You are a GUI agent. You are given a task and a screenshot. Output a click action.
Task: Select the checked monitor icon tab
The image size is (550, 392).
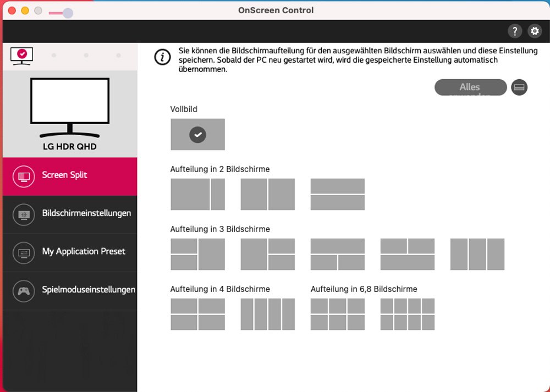pos(21,55)
